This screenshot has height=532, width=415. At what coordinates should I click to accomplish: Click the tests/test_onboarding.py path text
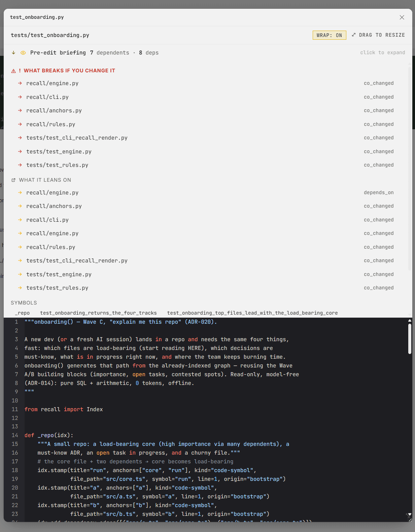click(x=50, y=35)
